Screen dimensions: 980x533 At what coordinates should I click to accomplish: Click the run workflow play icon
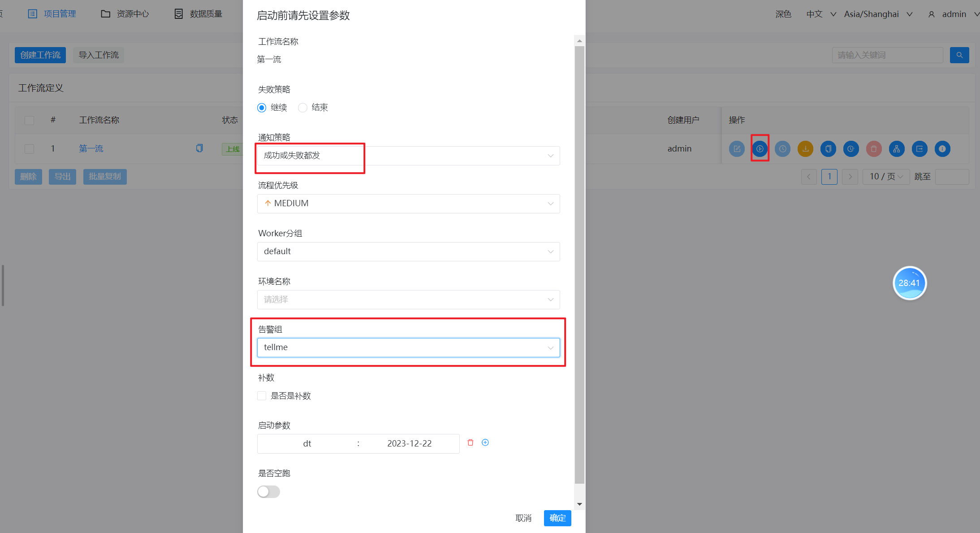point(760,149)
